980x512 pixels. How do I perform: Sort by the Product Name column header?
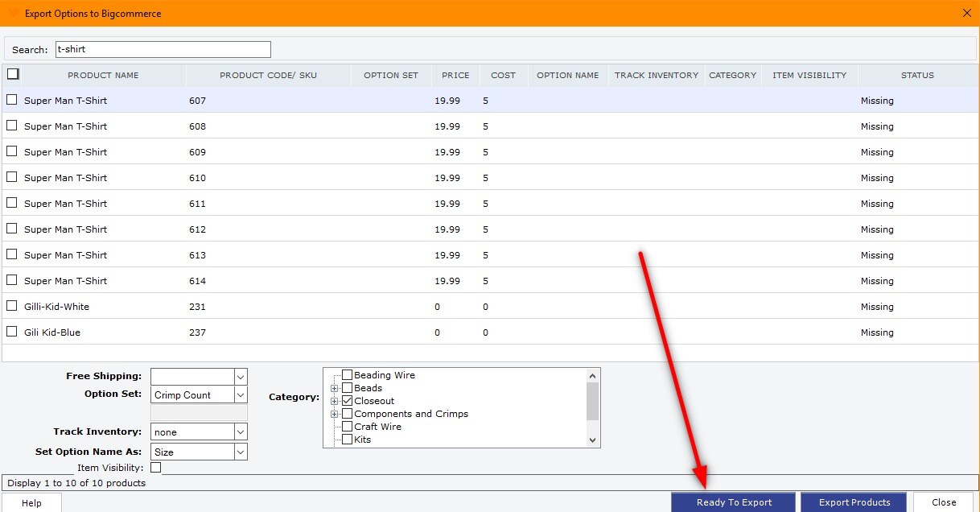point(103,75)
